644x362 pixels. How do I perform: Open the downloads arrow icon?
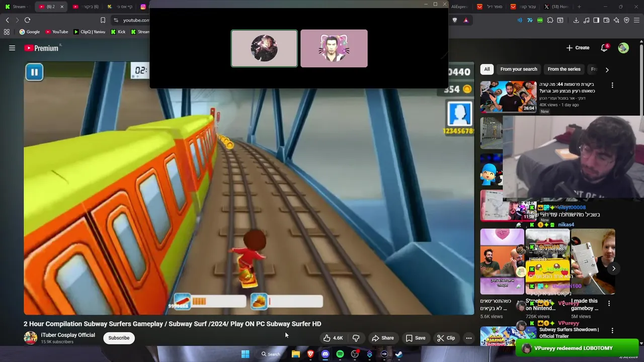pyautogui.click(x=575, y=20)
